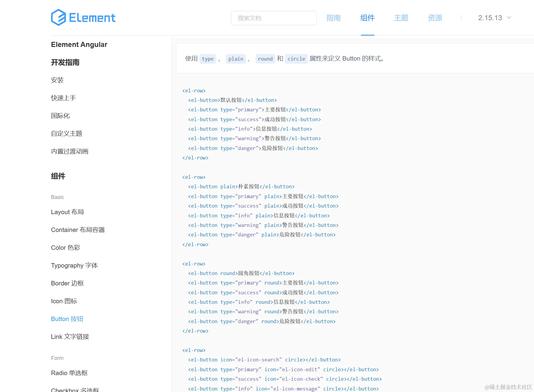534x392 pixels.
Task: Click the type="danger">危险按钮 code line
Action: pyautogui.click(x=253, y=148)
